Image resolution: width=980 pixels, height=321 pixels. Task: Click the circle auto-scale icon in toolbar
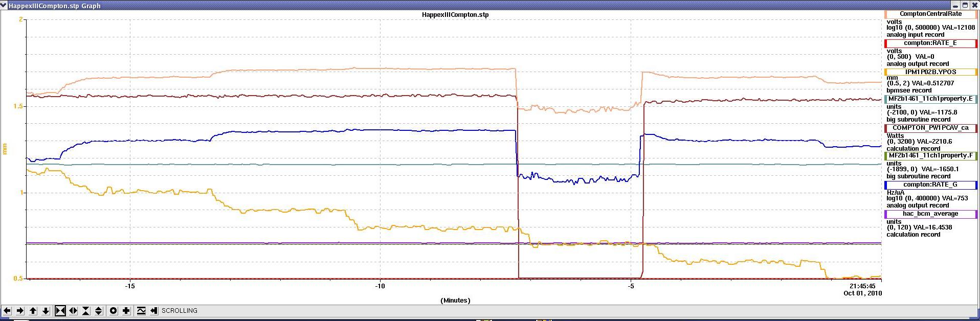pyautogui.click(x=114, y=311)
